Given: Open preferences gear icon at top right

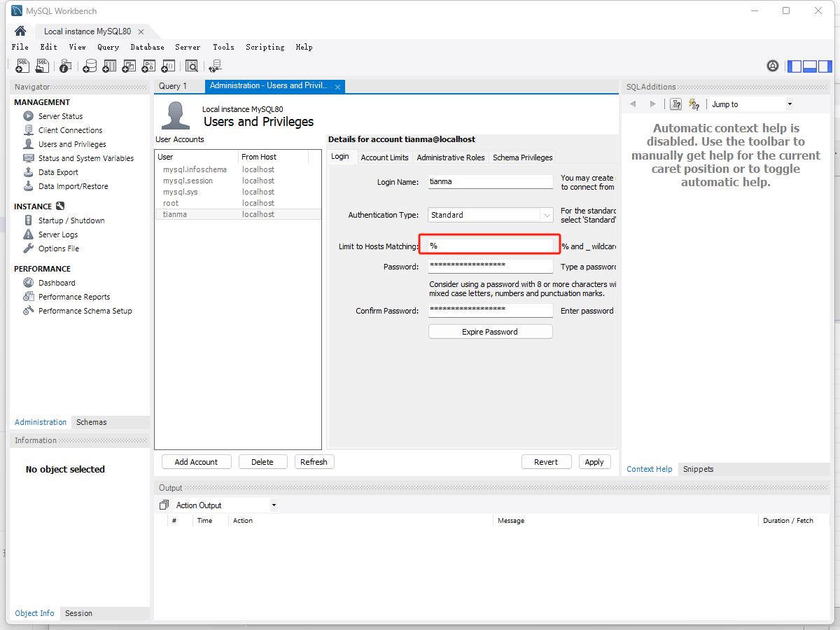Looking at the screenshot, I should 773,66.
